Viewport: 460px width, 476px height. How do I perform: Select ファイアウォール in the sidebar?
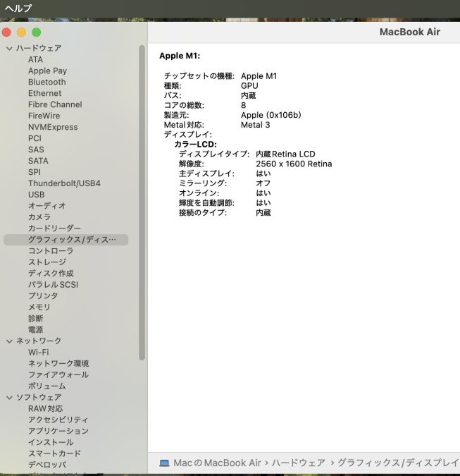[58, 374]
